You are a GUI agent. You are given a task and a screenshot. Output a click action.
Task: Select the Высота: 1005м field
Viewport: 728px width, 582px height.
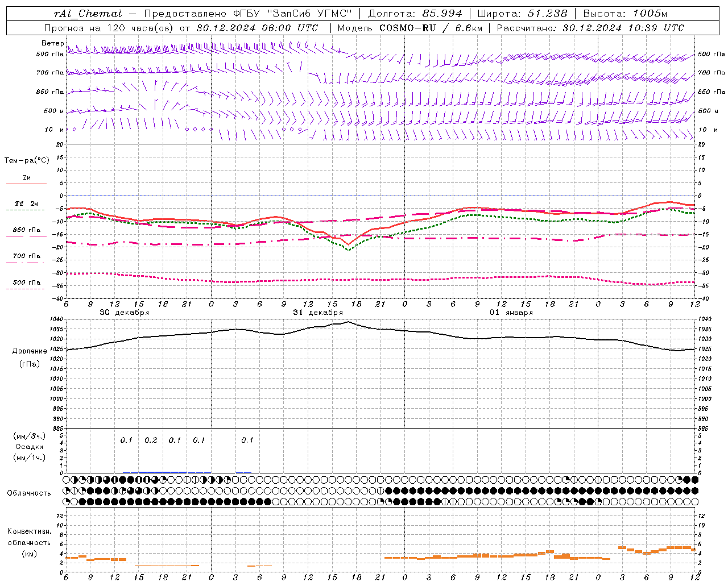[624, 14]
